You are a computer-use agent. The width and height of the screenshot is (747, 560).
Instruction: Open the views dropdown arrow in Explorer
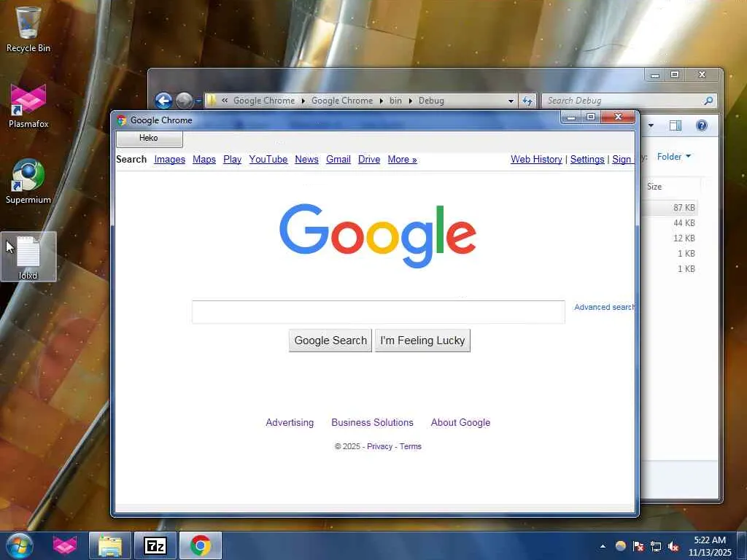click(651, 125)
